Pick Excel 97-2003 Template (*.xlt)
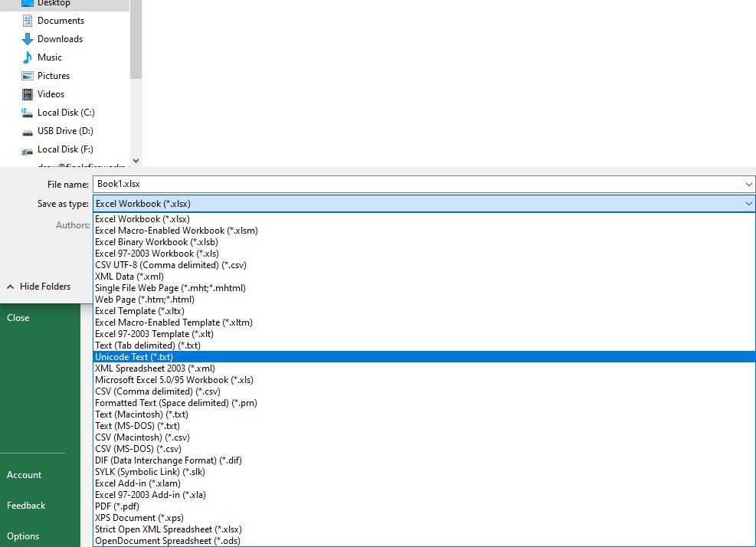 click(x=424, y=334)
